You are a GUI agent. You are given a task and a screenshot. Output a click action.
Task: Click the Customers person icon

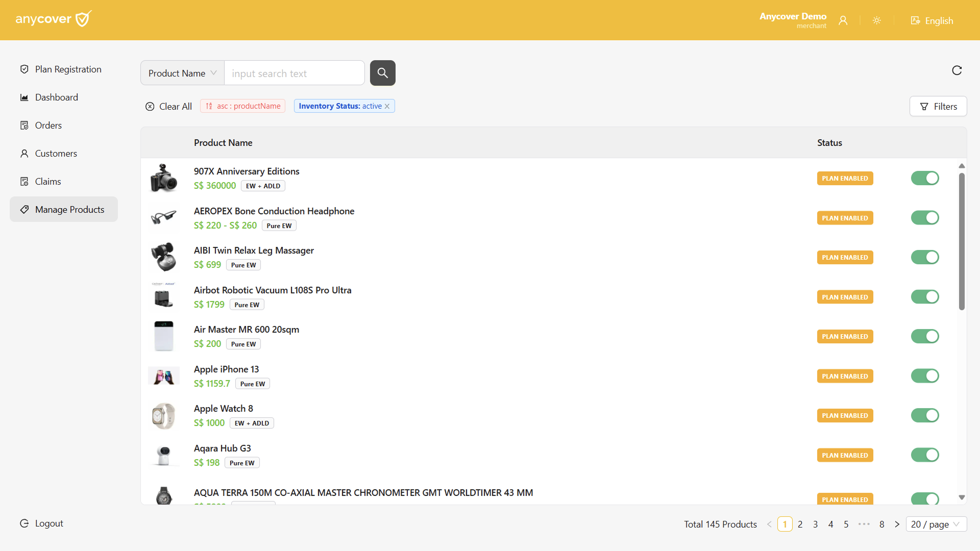coord(24,153)
